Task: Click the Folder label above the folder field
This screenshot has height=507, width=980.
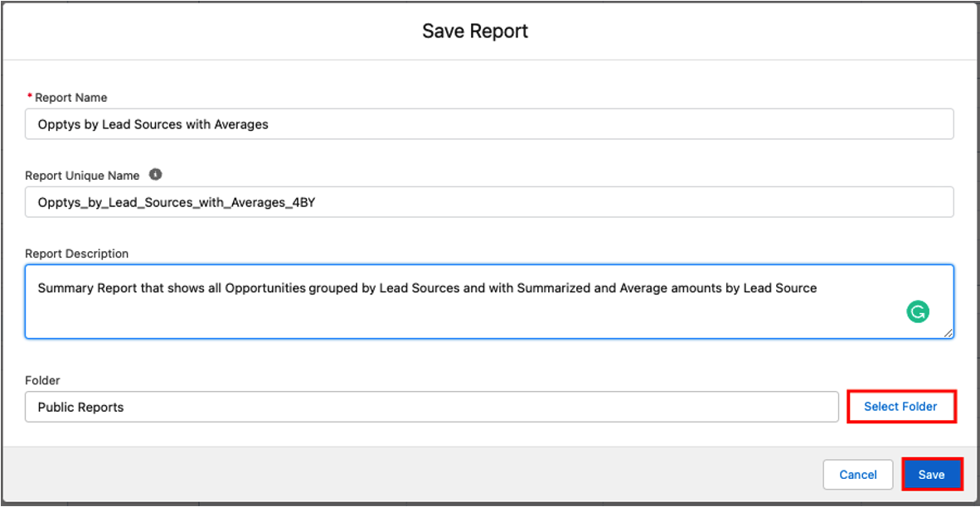Action: (42, 379)
